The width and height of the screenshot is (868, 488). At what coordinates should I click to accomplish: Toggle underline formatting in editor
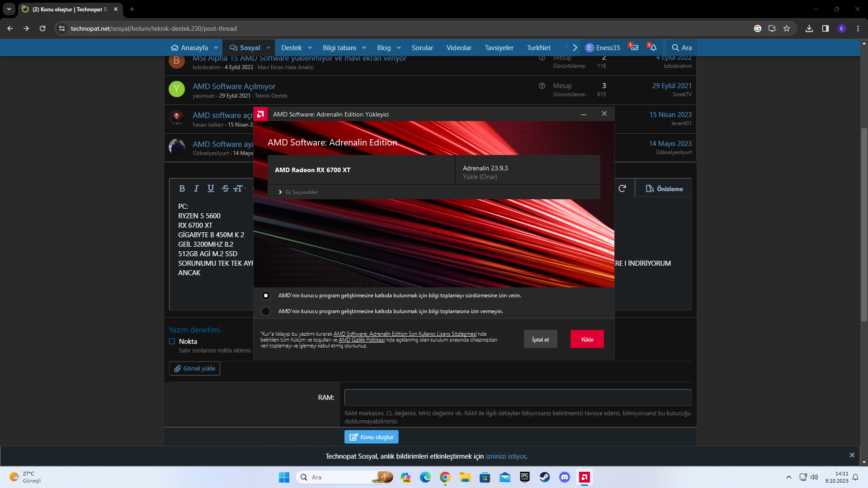pos(211,189)
